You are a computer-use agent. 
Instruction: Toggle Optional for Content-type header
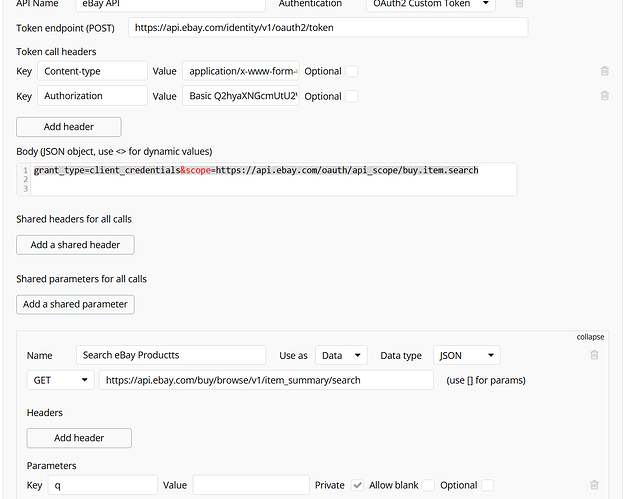(351, 71)
